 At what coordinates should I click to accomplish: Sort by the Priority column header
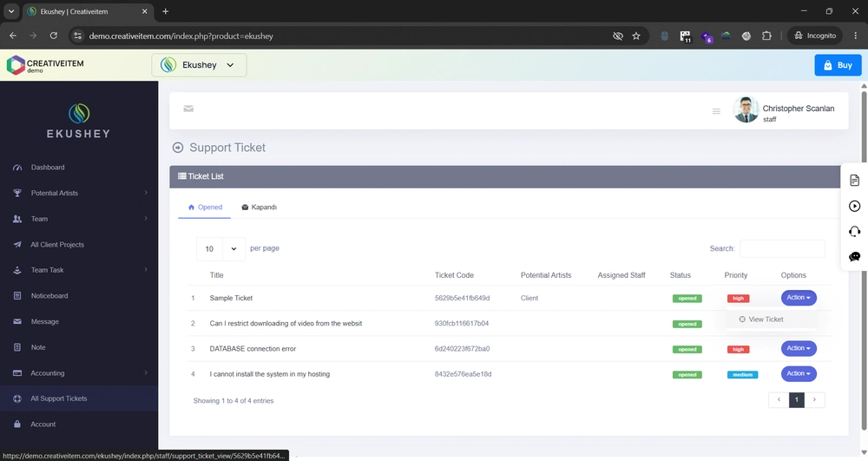click(736, 275)
